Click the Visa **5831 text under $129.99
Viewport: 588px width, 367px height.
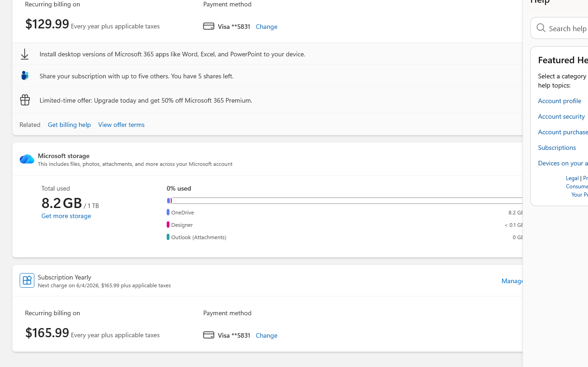coord(234,27)
